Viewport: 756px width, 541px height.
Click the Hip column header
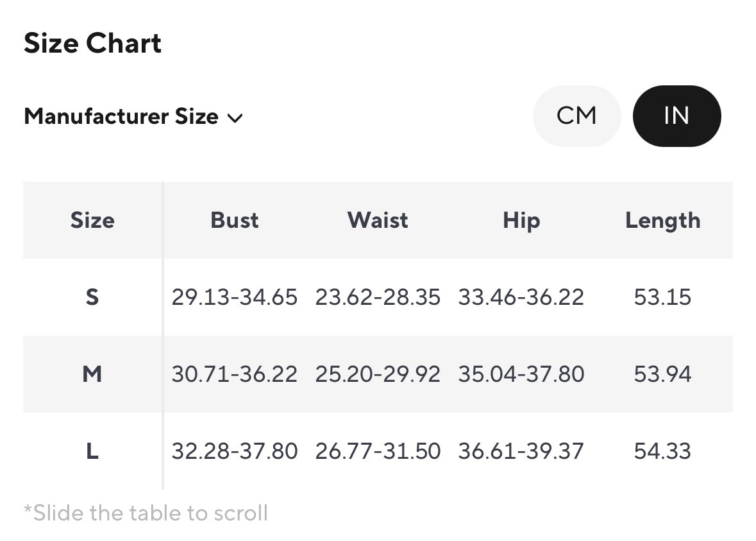tap(521, 220)
